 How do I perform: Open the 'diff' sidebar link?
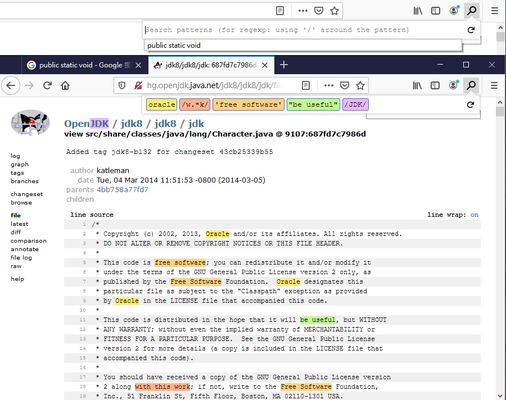(16, 232)
